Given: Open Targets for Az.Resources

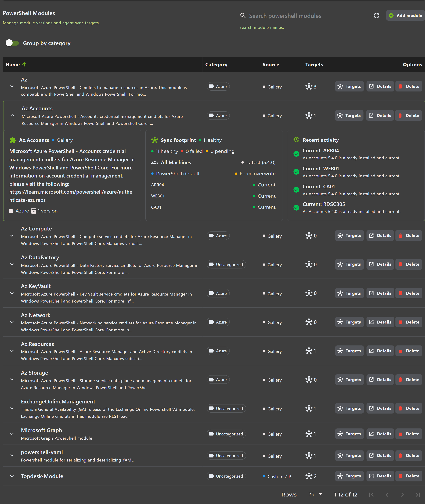Looking at the screenshot, I should point(349,351).
